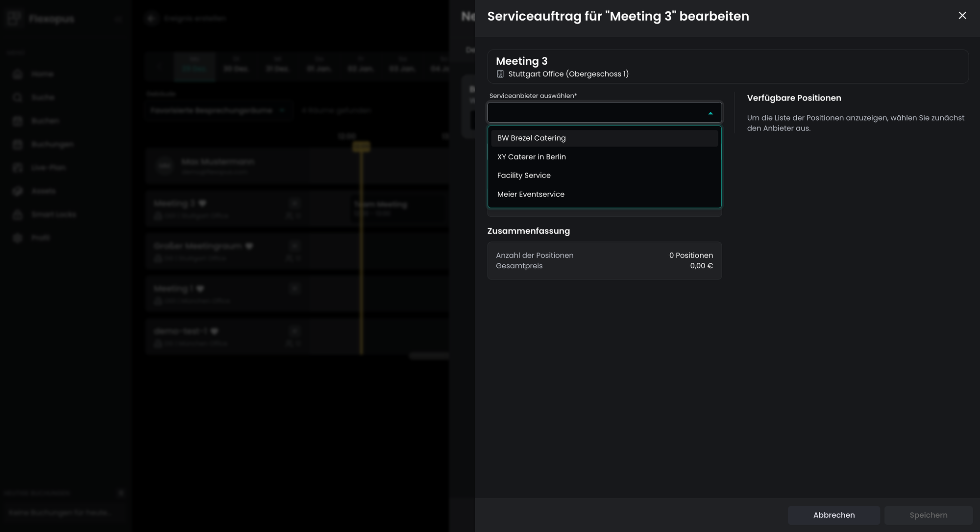This screenshot has width=980, height=532.
Task: Click the Home icon in sidebar
Action: point(18,74)
